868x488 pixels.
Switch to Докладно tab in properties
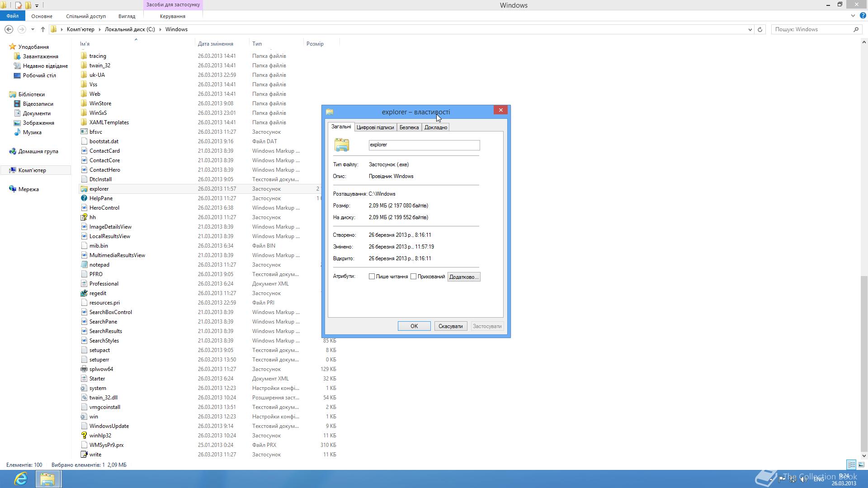tap(436, 127)
